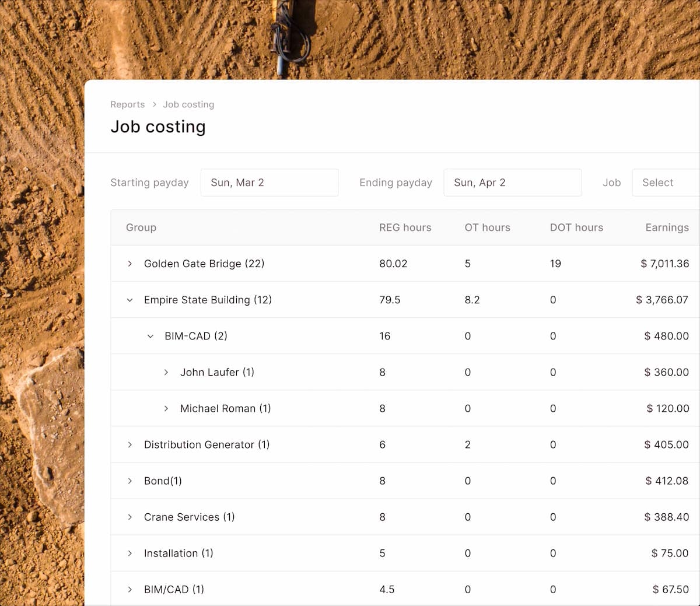Click the Job costing breadcrumb
The width and height of the screenshot is (700, 606).
point(188,104)
